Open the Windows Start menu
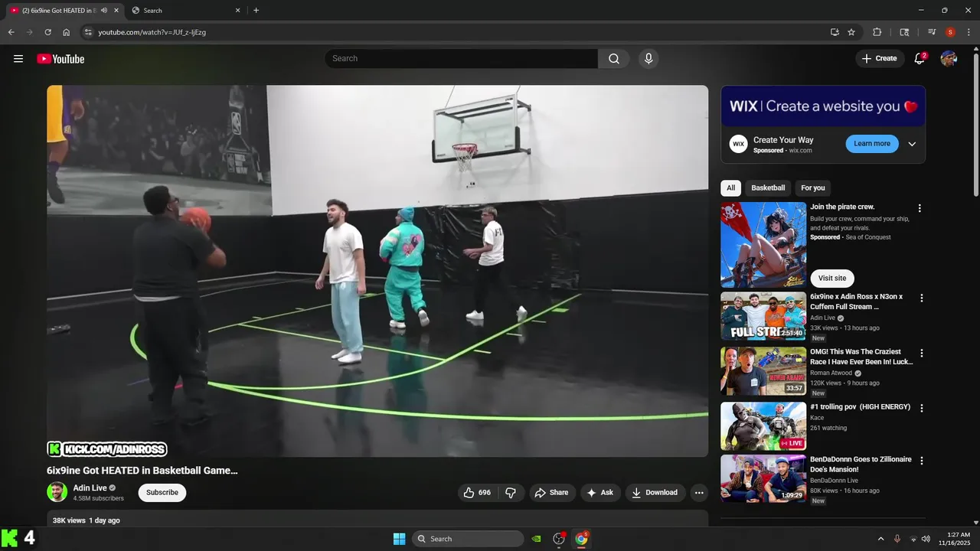The image size is (980, 551). pyautogui.click(x=399, y=539)
